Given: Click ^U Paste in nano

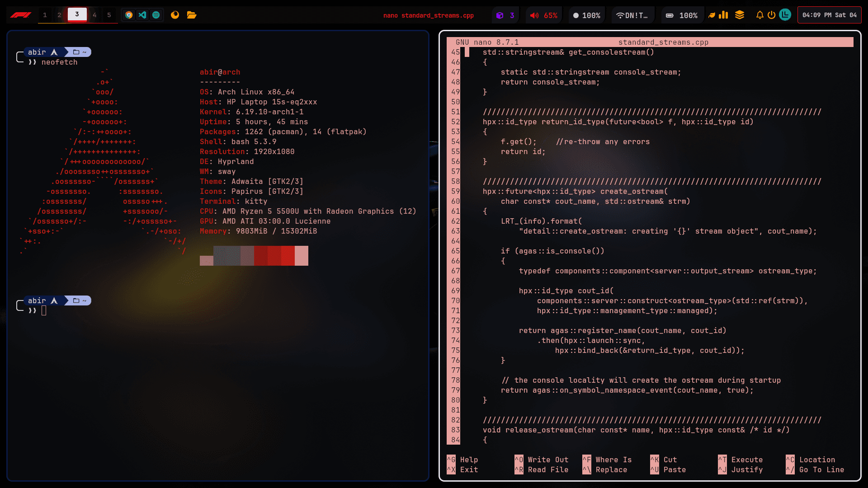Looking at the screenshot, I should [668, 469].
